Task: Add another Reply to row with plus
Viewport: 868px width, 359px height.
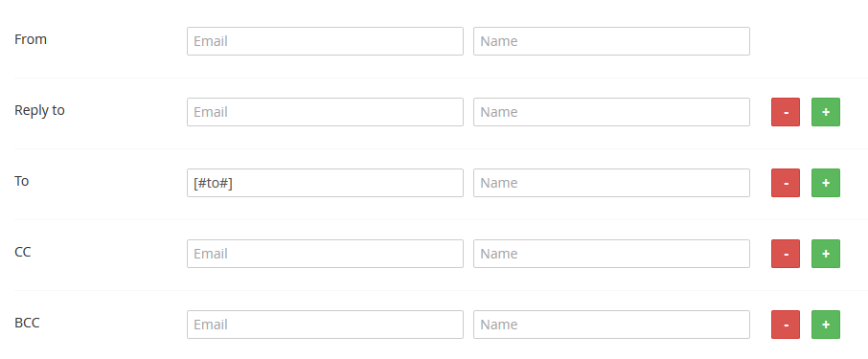Action: click(826, 112)
